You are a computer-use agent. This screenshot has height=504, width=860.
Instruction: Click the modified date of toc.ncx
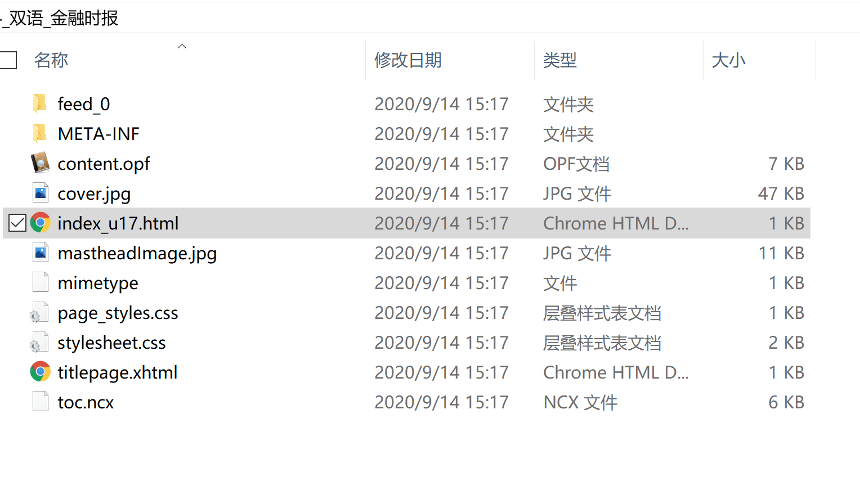(441, 402)
